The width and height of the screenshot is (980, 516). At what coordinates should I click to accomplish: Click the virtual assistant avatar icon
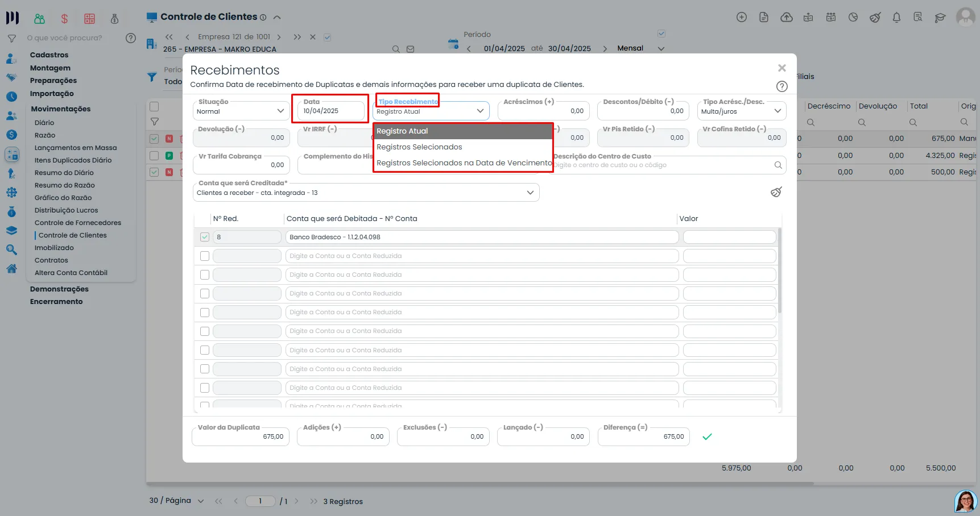click(966, 501)
